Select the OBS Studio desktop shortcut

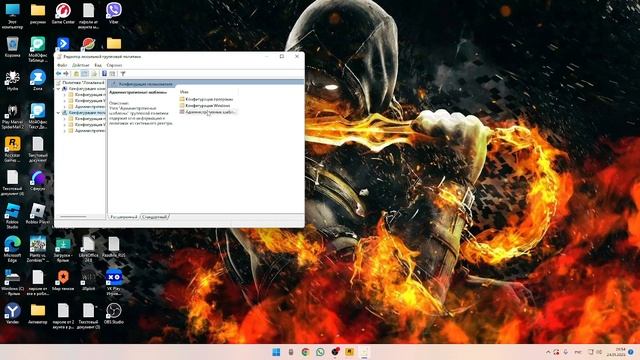[114, 314]
